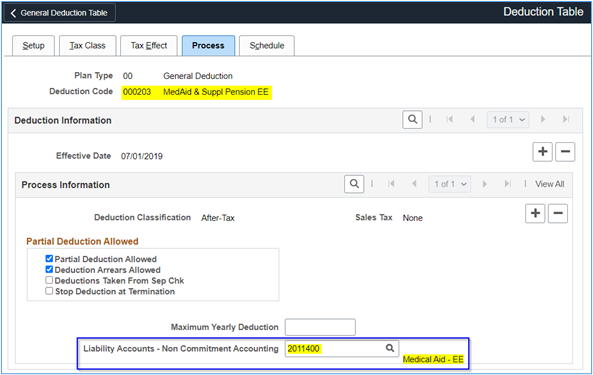Uncheck Partial Deduction Allowed checkbox
This screenshot has height=375, width=593.
49,259
